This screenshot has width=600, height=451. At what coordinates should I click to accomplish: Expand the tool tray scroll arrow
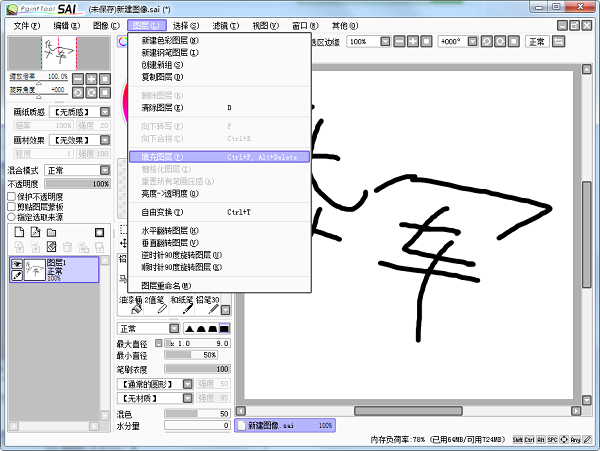[226, 309]
